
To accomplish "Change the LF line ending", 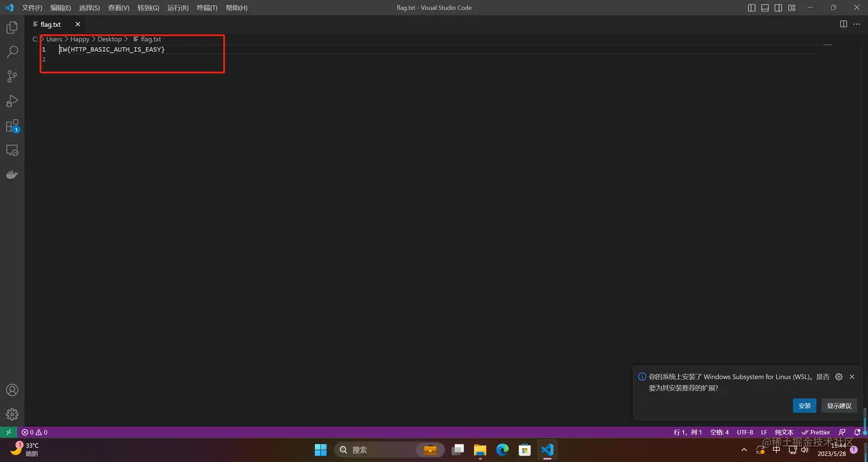I will click(x=764, y=432).
